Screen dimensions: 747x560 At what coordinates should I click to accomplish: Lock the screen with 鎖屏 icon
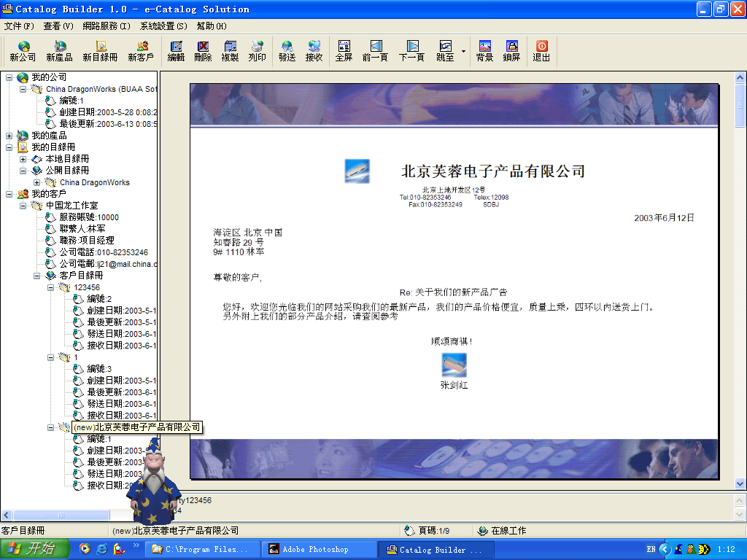point(511,51)
